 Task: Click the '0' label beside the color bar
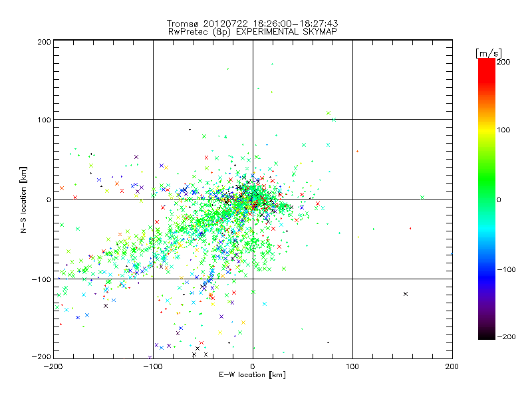[x=499, y=199]
